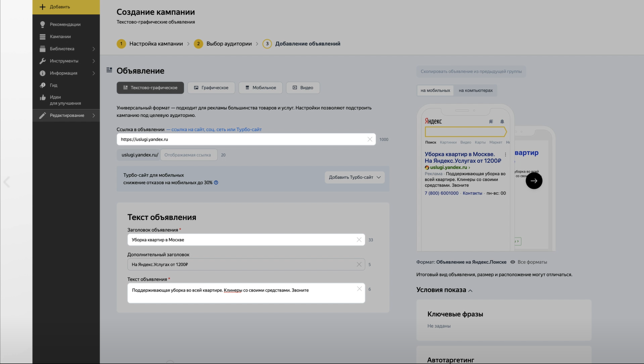The image size is (644, 364).
Task: Click the thumbs-up icon for Идеи для улучшения
Action: point(42,97)
